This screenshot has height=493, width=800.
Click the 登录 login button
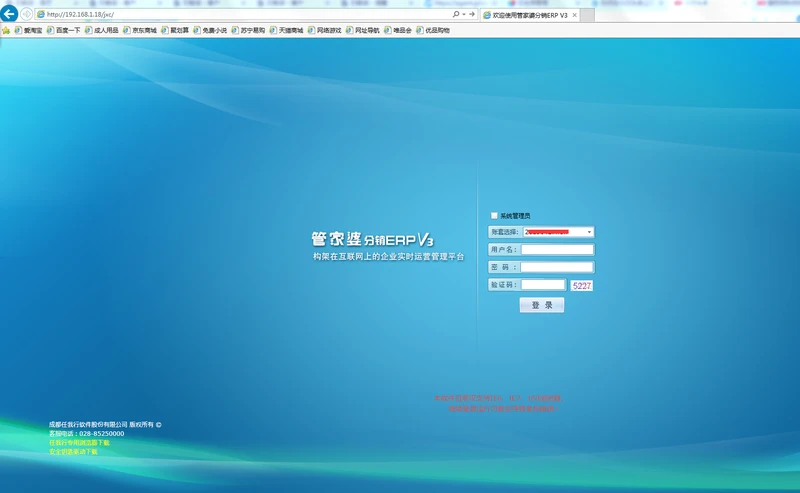(542, 305)
